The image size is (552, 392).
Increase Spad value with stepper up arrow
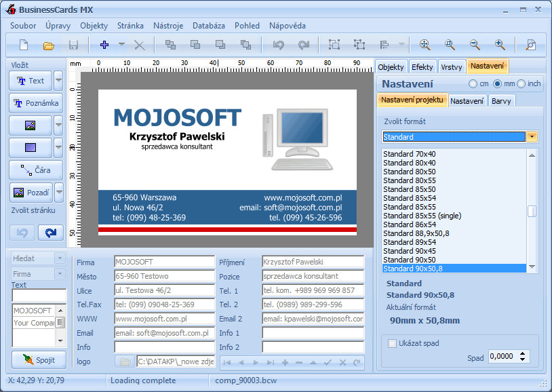522,353
